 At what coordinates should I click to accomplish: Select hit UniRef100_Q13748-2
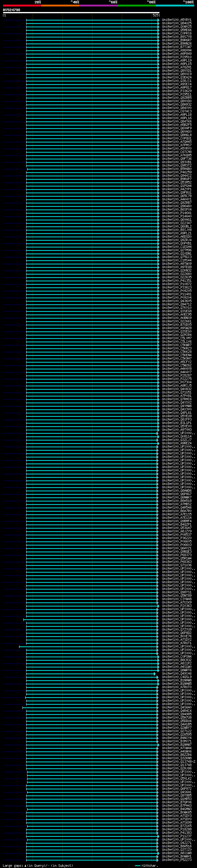click(179, 761)
